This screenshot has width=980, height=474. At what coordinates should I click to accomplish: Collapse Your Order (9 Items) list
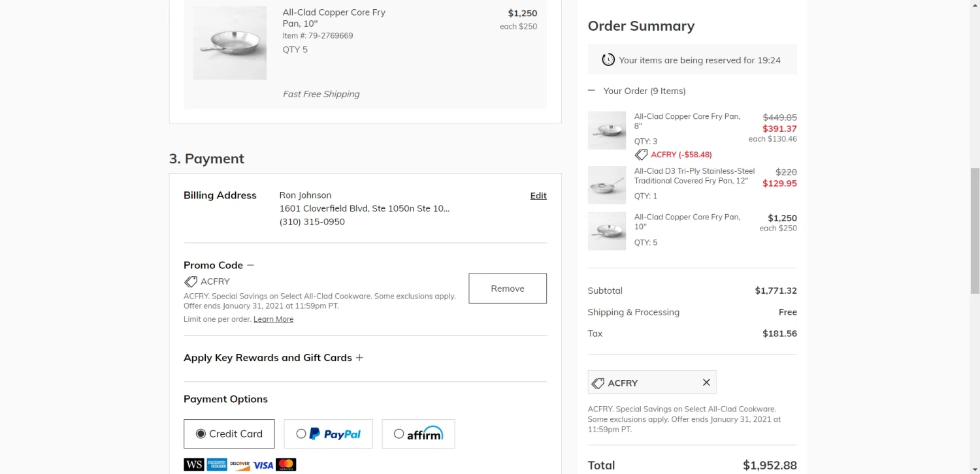coord(591,91)
